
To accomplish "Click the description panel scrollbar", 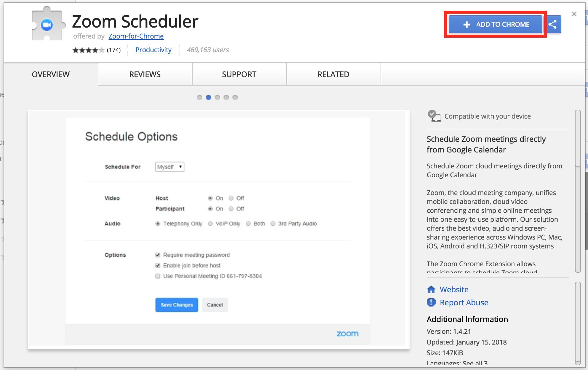I will 578,191.
